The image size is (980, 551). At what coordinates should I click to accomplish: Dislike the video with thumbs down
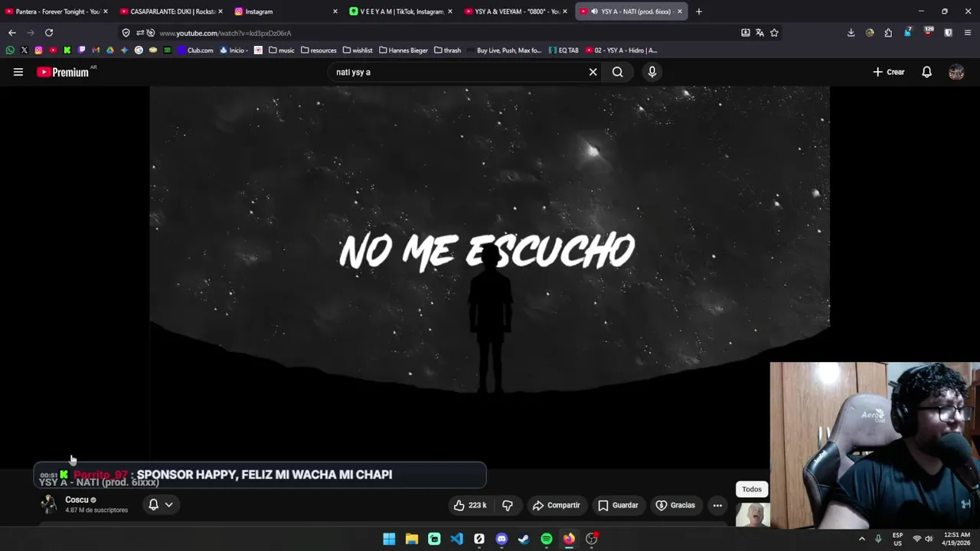(x=508, y=505)
